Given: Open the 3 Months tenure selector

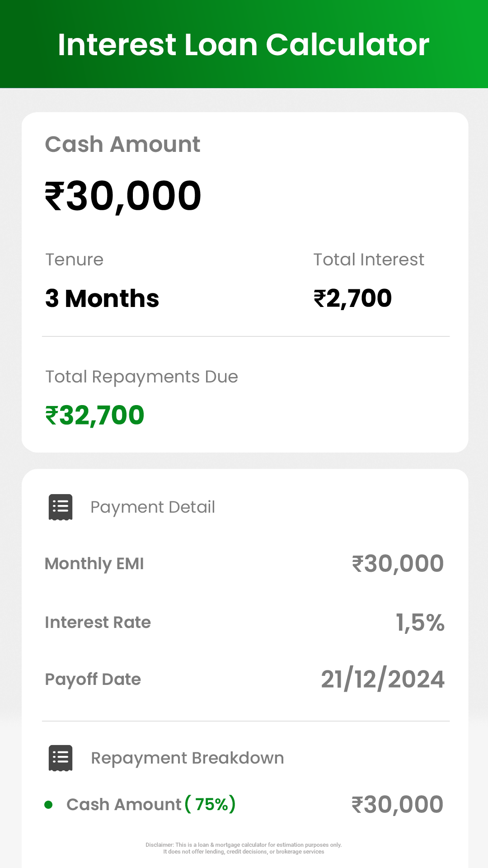Looking at the screenshot, I should click(x=102, y=298).
